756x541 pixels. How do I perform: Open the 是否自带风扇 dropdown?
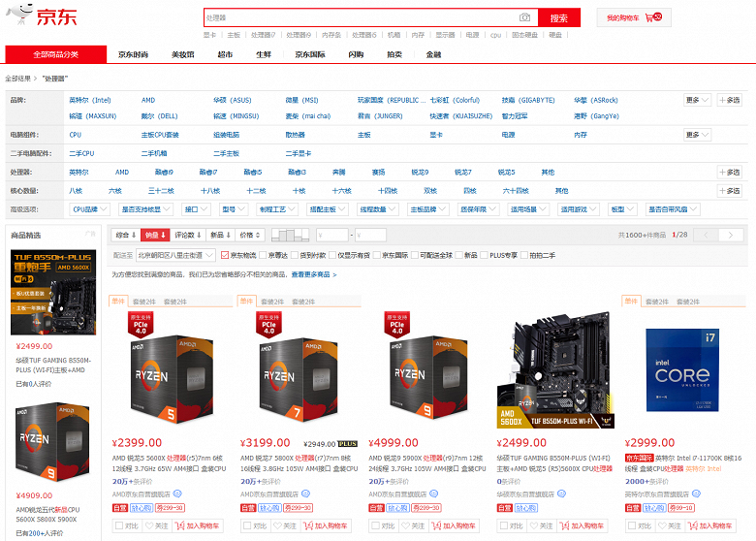point(673,209)
